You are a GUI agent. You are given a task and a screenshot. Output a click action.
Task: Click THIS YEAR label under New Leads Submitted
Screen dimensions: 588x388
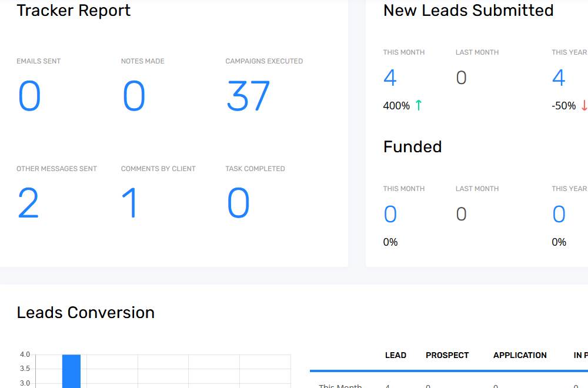[569, 52]
